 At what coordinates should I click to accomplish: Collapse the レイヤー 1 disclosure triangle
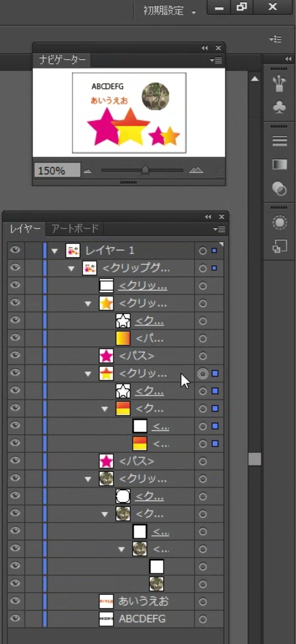coord(54,251)
